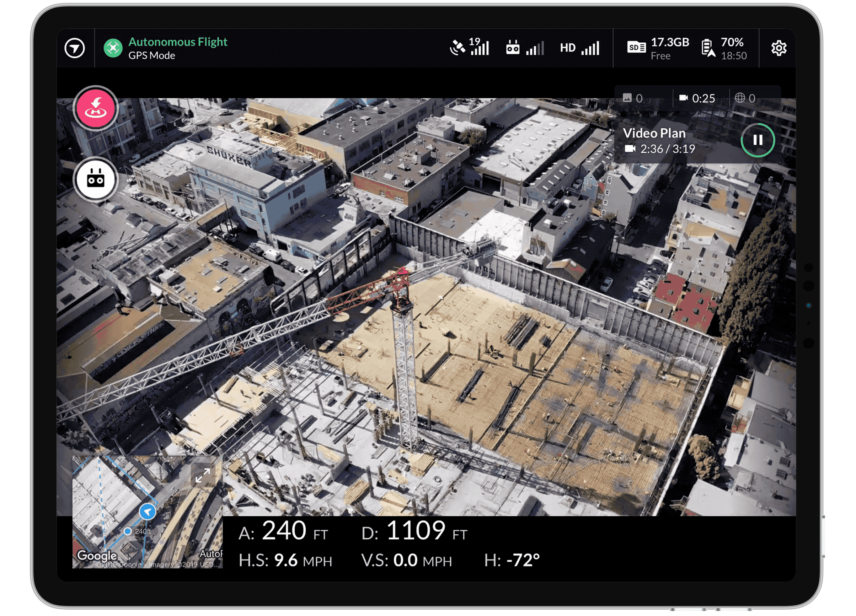The width and height of the screenshot is (856, 616).
Task: Open the SD card storage showing 17.3GB Free
Action: pos(659,48)
